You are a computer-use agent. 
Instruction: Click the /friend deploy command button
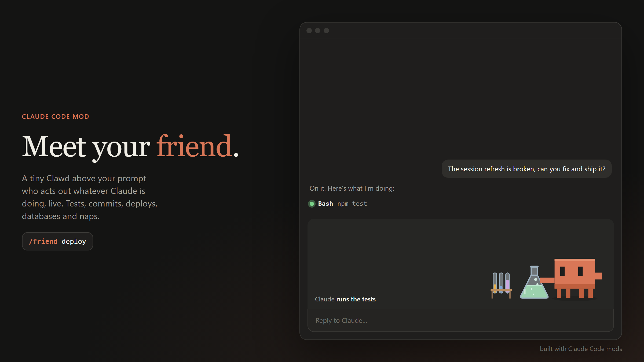pos(57,241)
